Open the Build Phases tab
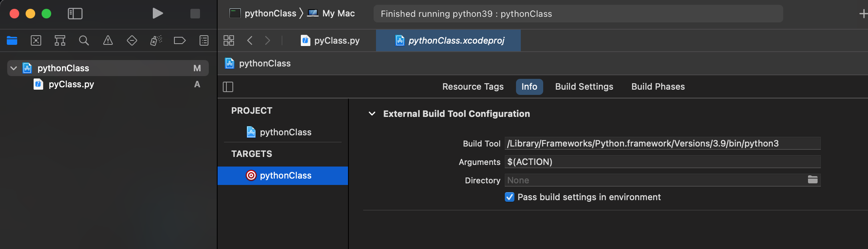This screenshot has height=249, width=868. pos(658,87)
